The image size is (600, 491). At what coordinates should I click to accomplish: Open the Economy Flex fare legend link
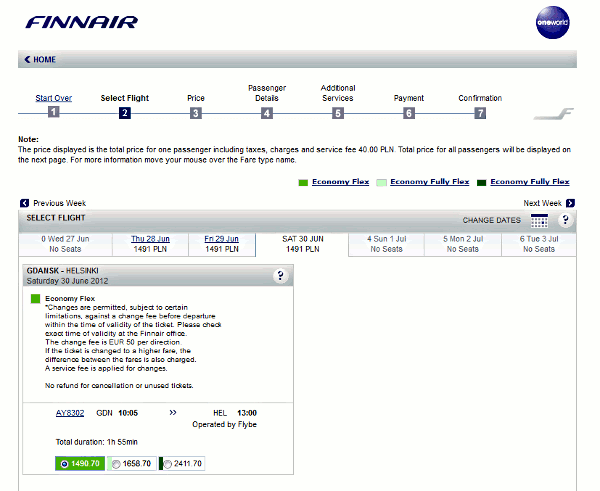[341, 182]
